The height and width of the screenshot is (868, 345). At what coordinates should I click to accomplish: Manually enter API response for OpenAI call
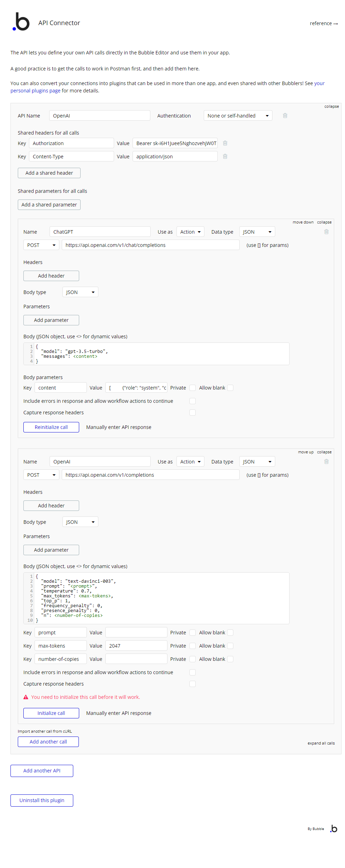(119, 713)
